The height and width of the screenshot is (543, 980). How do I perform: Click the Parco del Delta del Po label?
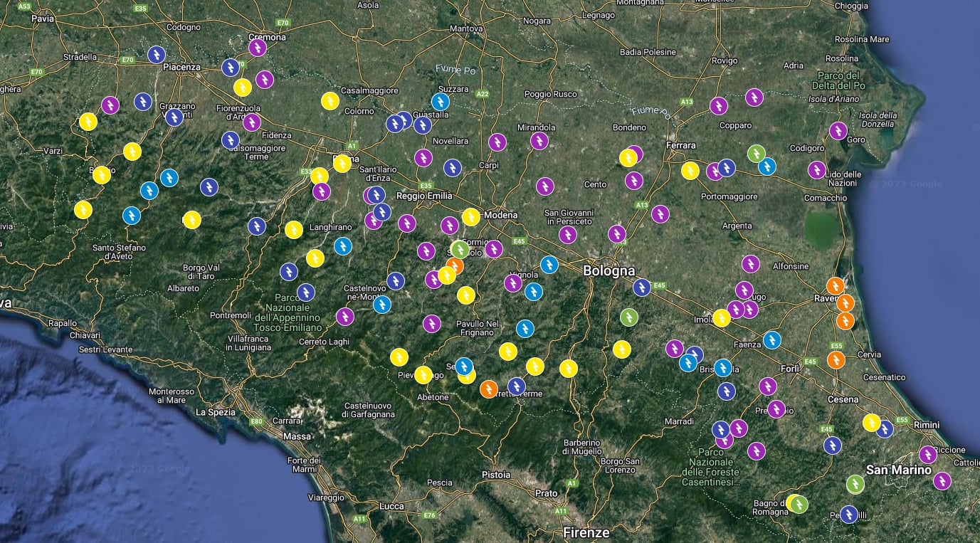(x=838, y=80)
